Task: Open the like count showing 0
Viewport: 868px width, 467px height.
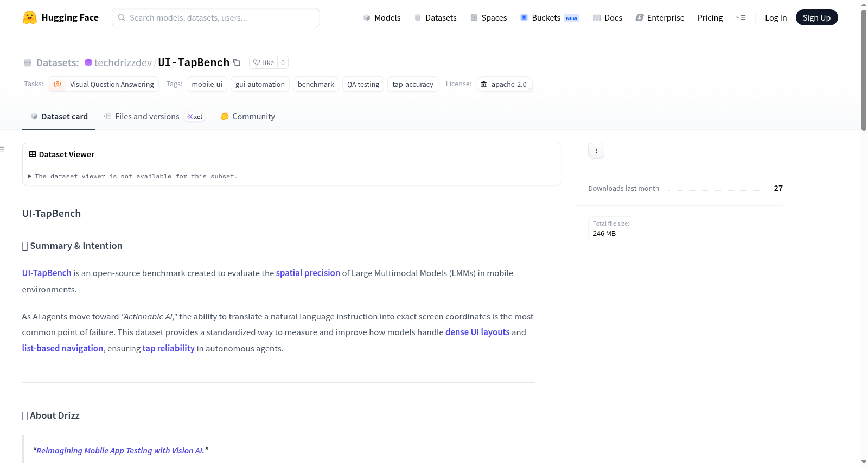Action: coord(283,62)
